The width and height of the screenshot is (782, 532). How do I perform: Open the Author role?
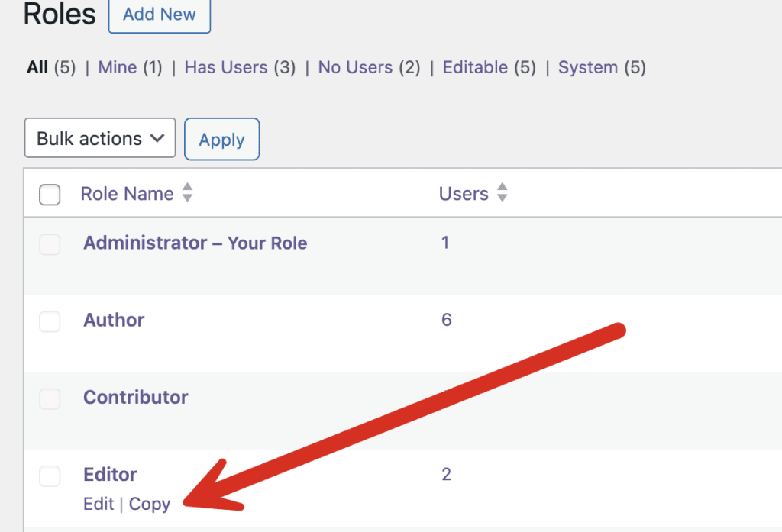tap(113, 320)
